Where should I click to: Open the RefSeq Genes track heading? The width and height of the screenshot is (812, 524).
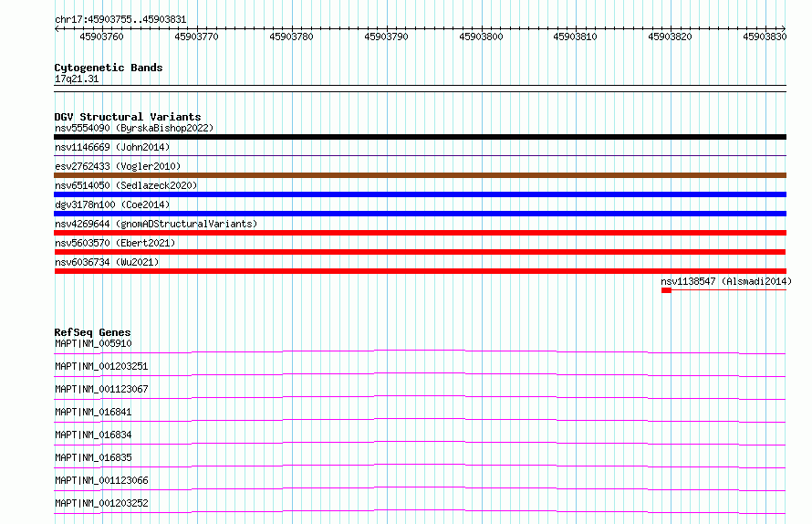[x=92, y=332]
